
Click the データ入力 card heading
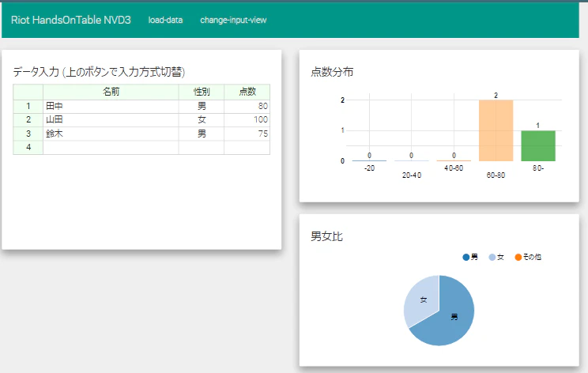[99, 72]
